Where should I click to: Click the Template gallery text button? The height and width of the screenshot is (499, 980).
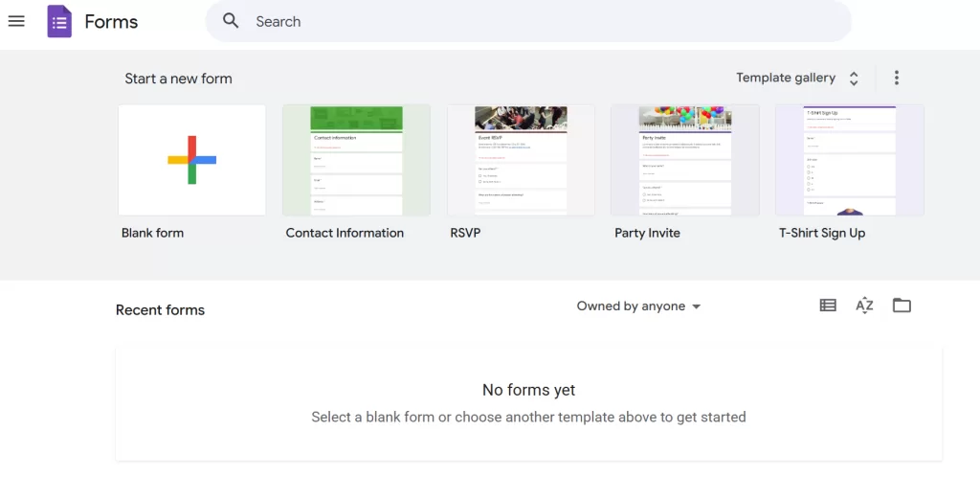(785, 78)
